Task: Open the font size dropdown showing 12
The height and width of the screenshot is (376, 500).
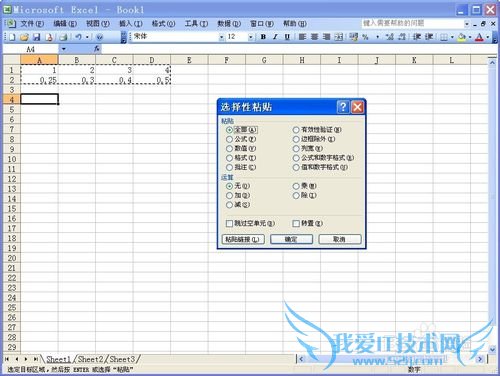Action: point(251,37)
